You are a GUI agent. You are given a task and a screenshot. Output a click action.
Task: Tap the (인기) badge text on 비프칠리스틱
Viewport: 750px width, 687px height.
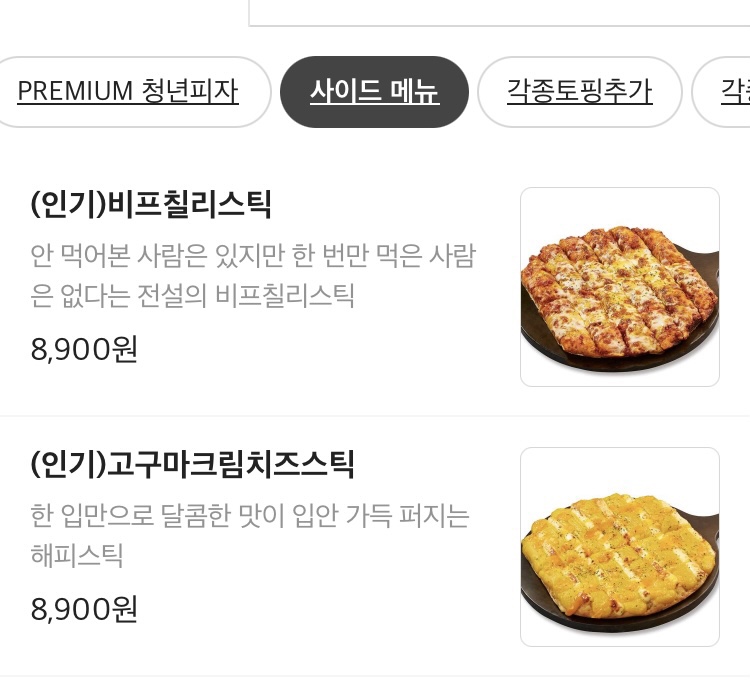pyautogui.click(x=68, y=204)
